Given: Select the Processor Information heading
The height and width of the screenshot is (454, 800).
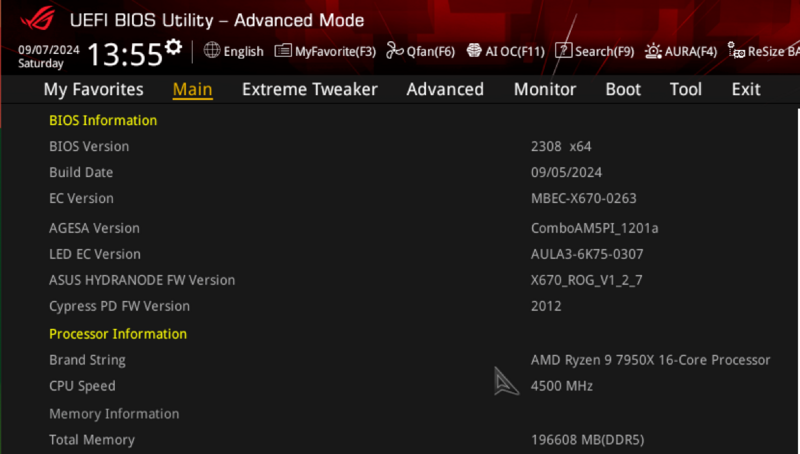Looking at the screenshot, I should click(118, 334).
